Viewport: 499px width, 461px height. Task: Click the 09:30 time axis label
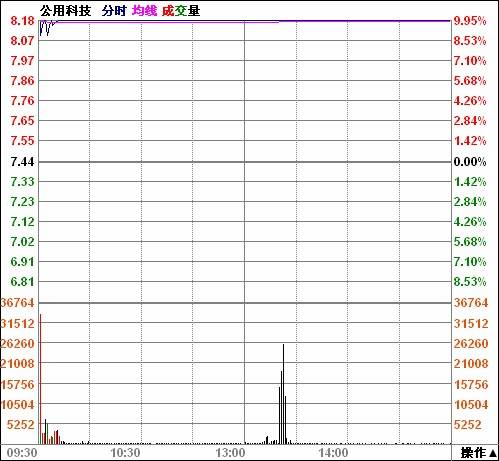22,453
